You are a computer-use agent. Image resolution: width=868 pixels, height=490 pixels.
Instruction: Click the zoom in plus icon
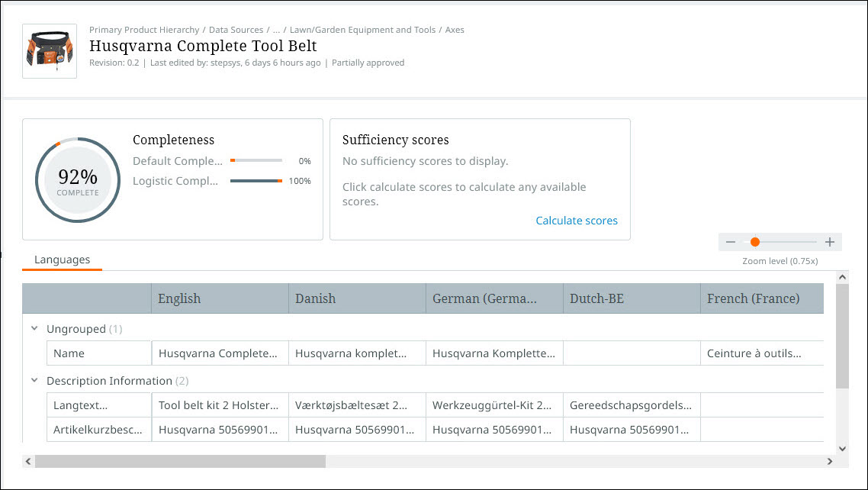(830, 242)
